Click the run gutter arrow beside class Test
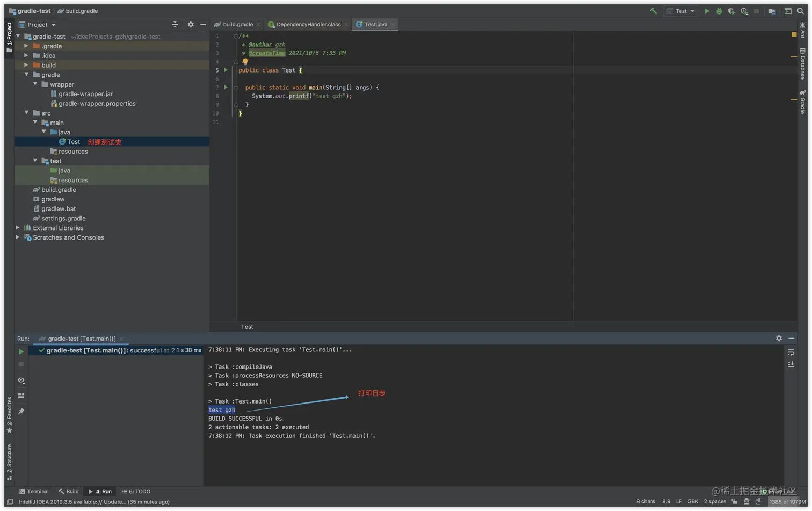This screenshot has width=812, height=511. [226, 70]
